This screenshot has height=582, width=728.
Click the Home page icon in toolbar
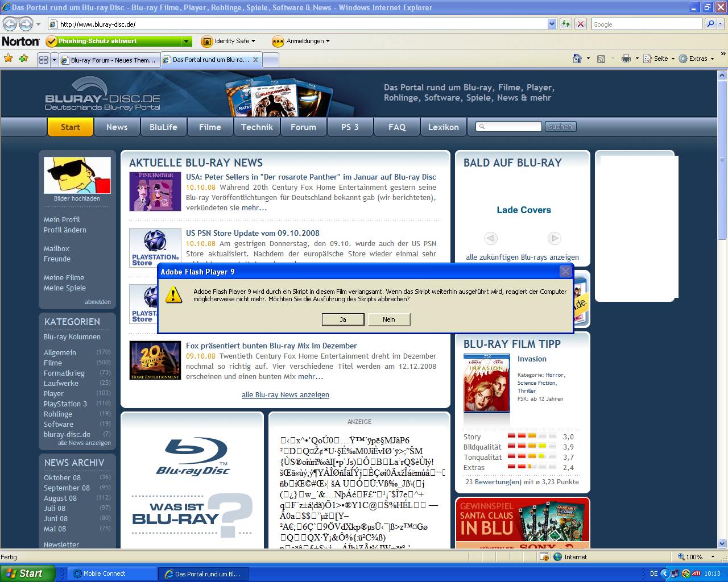tap(577, 59)
